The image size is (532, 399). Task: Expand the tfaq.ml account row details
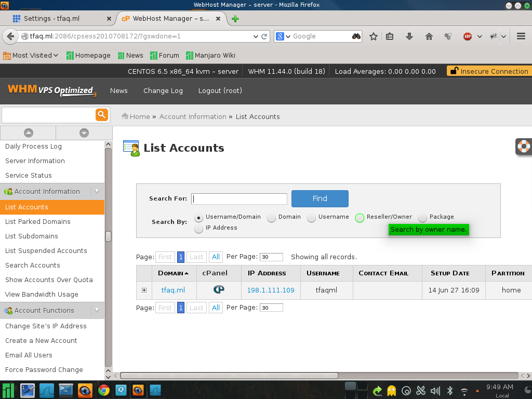point(144,290)
